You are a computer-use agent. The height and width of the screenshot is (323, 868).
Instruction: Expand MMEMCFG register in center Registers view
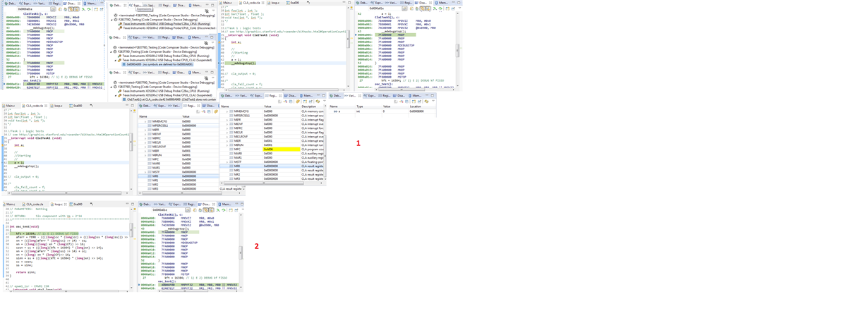pos(227,111)
